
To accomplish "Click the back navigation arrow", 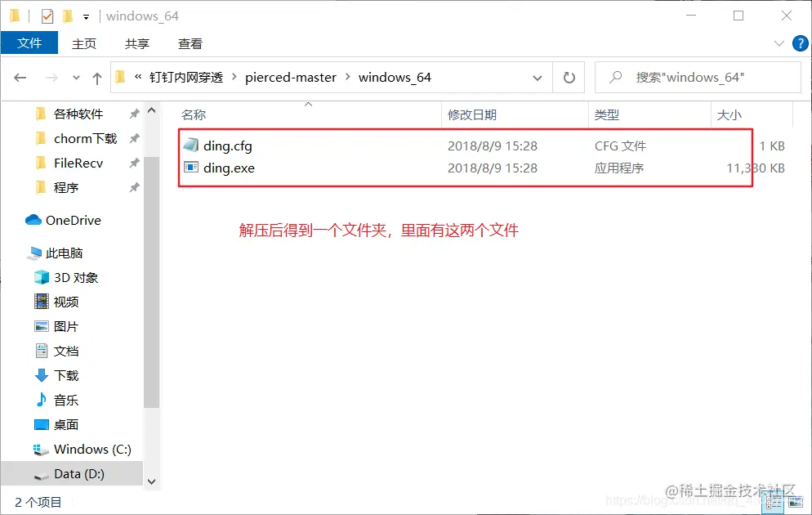I will 20,77.
